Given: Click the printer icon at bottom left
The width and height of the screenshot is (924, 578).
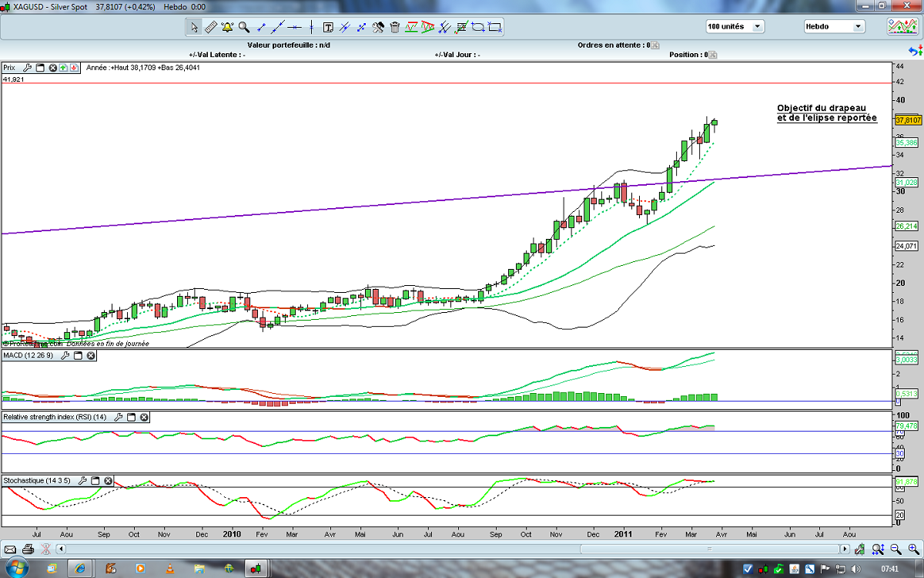Looking at the screenshot, I should coord(28,549).
